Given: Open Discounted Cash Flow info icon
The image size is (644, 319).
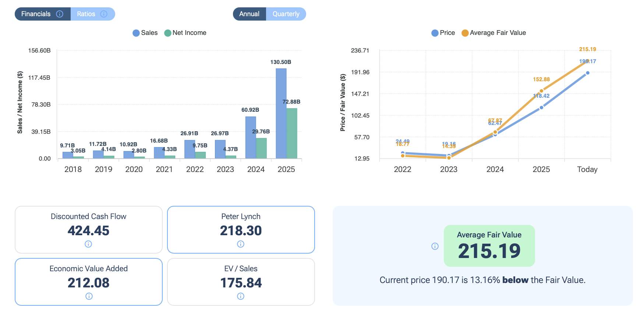Looking at the screenshot, I should click(88, 244).
